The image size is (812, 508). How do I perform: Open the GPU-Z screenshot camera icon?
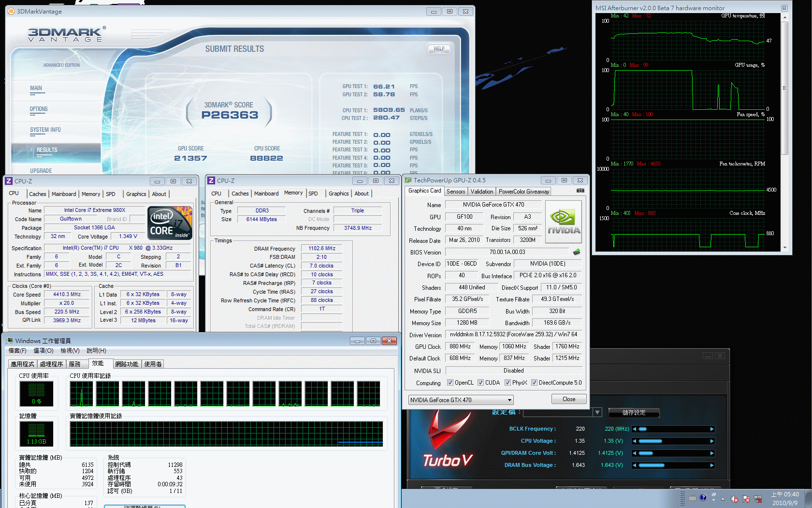point(580,191)
